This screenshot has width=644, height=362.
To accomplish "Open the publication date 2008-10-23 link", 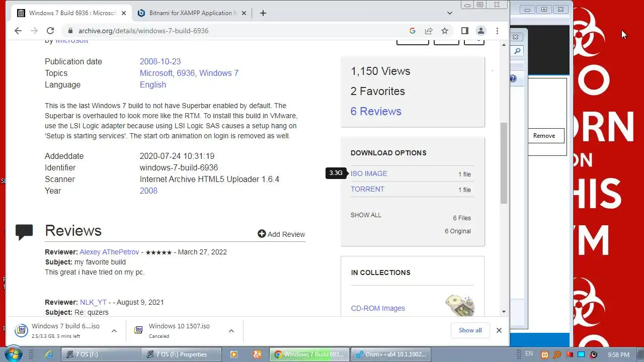I will (160, 61).
